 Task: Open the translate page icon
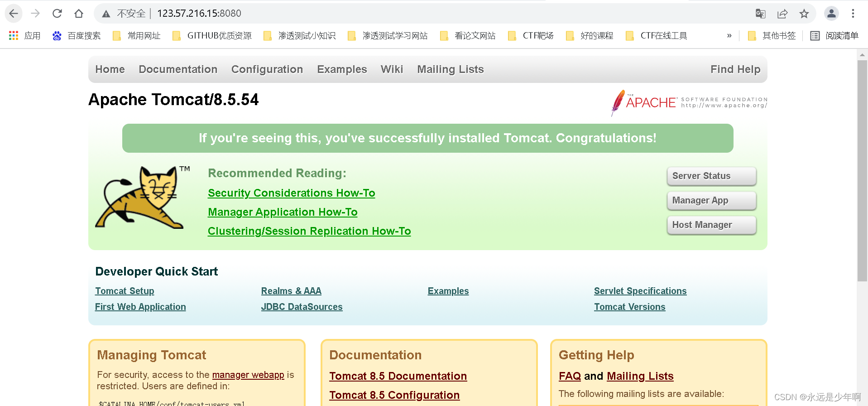coord(761,14)
